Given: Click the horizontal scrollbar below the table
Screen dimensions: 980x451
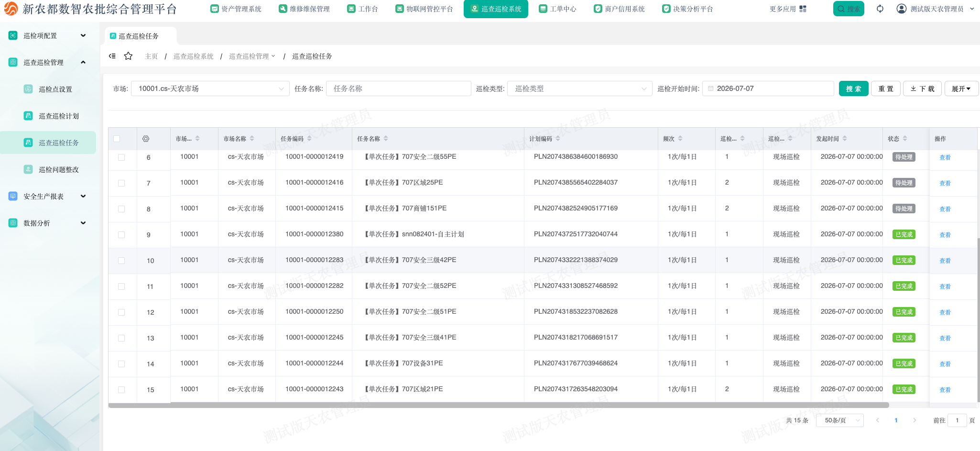Looking at the screenshot, I should click(498, 405).
